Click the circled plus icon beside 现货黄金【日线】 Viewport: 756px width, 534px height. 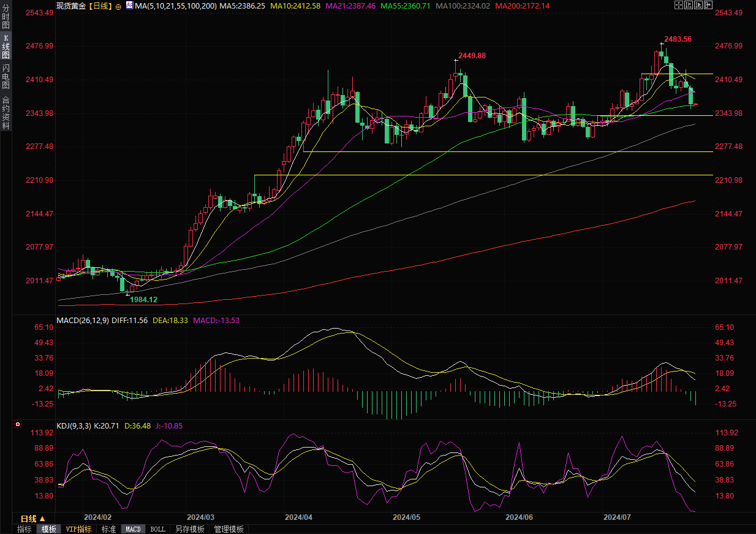118,6
